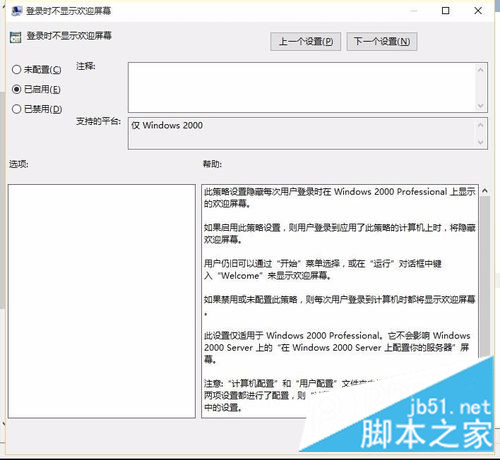Screen dimensions: 500x460
Task: Go to 下一个设置(N)
Action: (382, 42)
